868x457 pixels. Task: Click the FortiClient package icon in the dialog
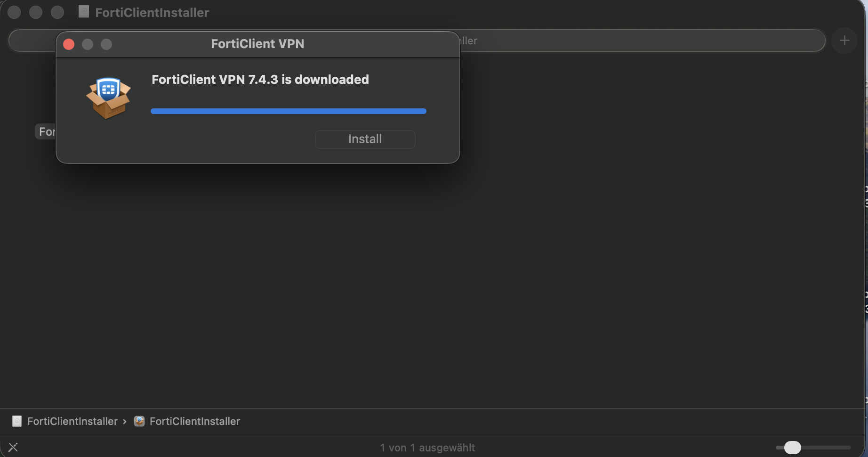point(108,98)
